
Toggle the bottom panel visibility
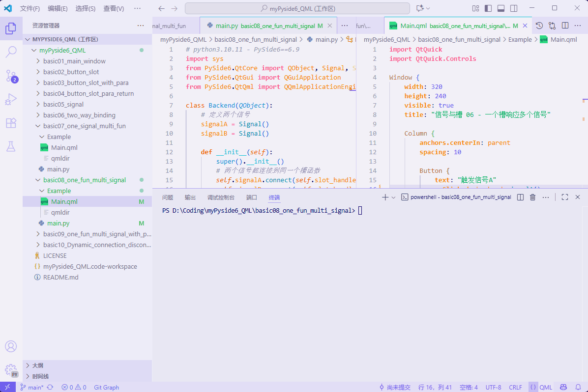click(501, 8)
